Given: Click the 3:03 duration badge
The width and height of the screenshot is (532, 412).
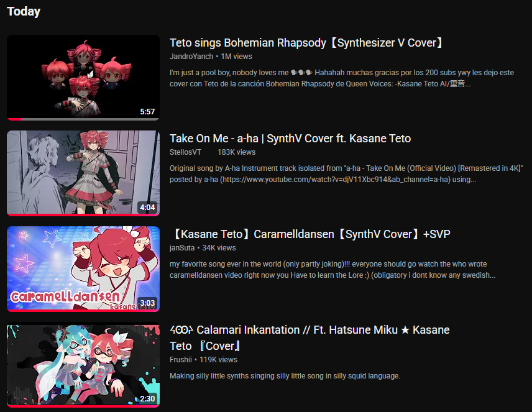Looking at the screenshot, I should coord(147,303).
